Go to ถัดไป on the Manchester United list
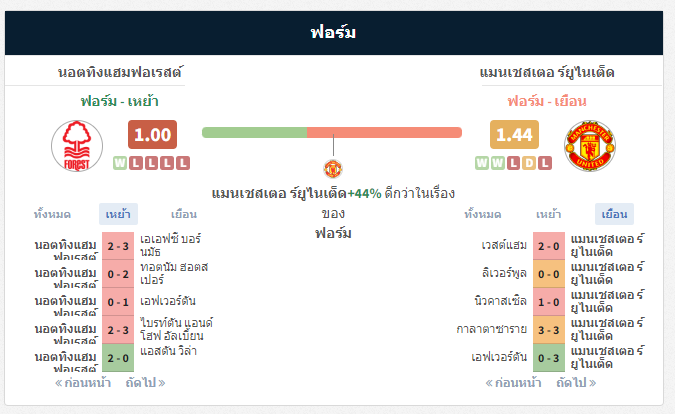675x414 pixels. [576, 383]
